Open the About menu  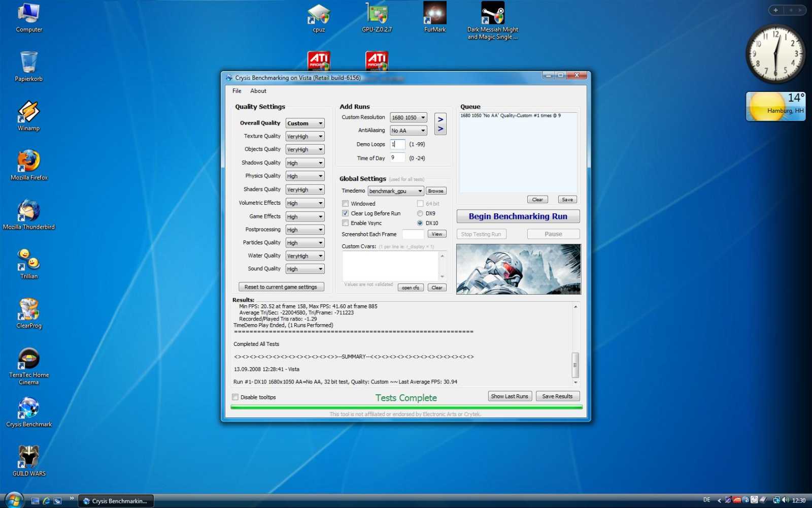pos(258,91)
